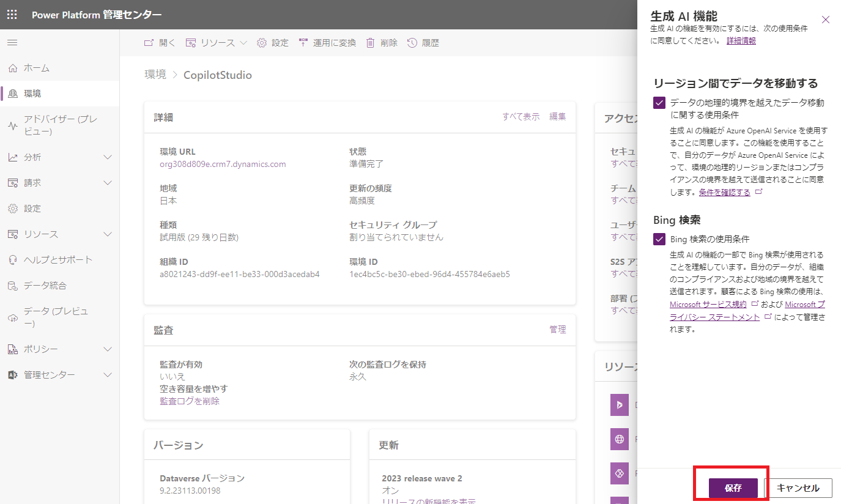Screen dimensions: 841x504
Task: Expand the Analytics section in sidebar
Action: tap(108, 157)
